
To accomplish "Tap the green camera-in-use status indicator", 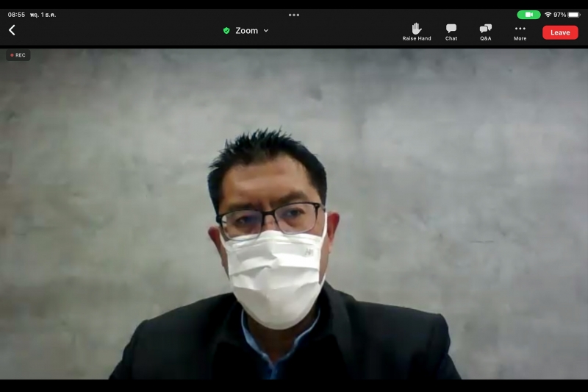I will [x=528, y=15].
